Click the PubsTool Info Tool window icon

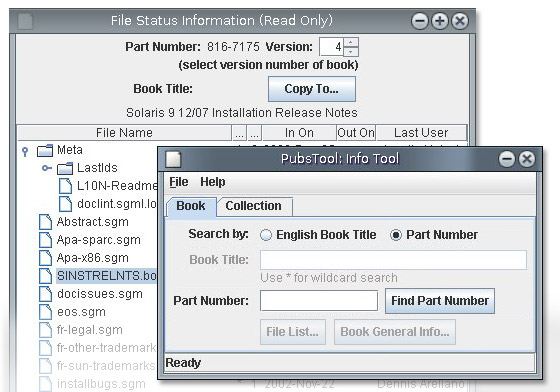tap(173, 159)
